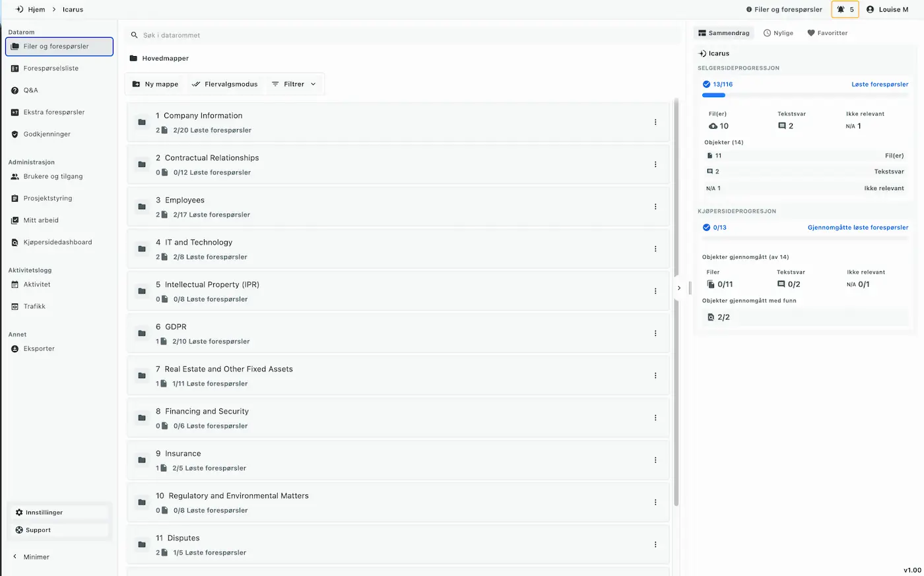
Task: Open the Q&A section
Action: (x=30, y=90)
